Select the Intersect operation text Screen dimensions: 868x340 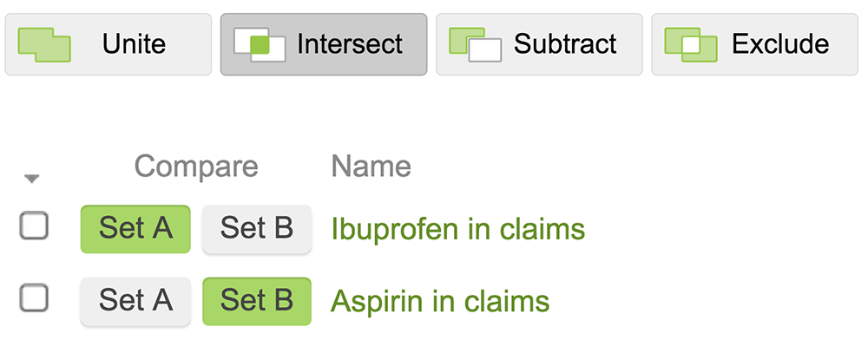[x=350, y=44]
